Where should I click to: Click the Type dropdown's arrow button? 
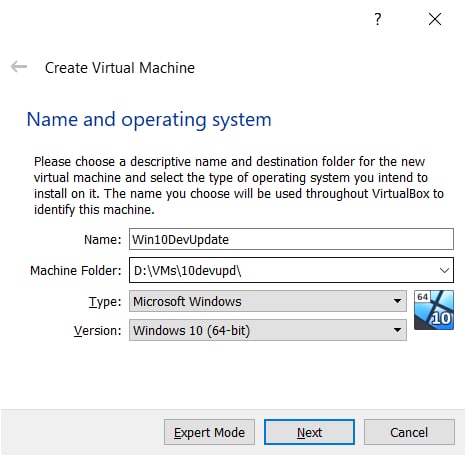pos(397,301)
